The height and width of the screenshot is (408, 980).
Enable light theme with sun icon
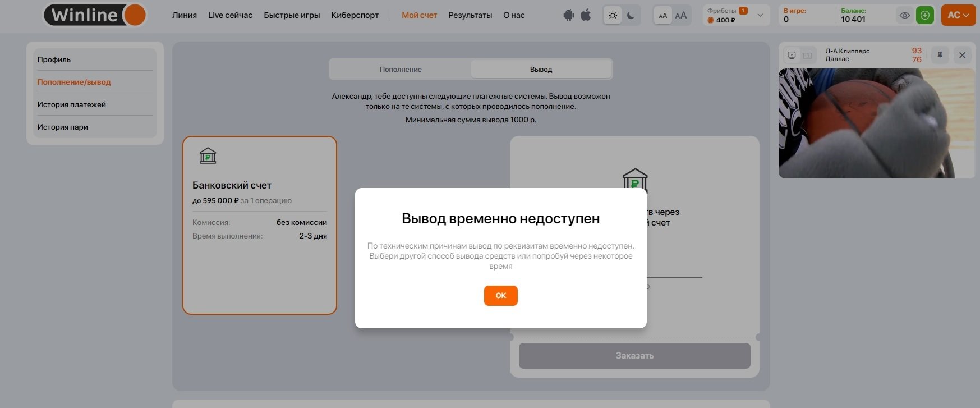[613, 16]
